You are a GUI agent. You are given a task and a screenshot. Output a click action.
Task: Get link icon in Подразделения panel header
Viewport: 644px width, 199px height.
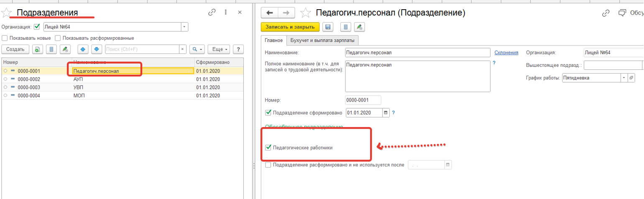point(212,13)
